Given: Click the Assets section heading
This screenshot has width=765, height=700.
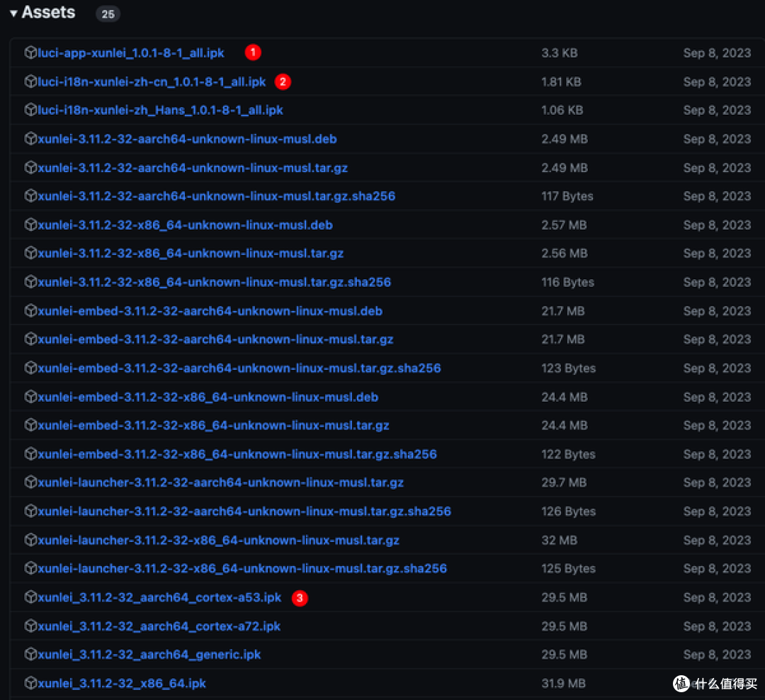Looking at the screenshot, I should [x=48, y=12].
